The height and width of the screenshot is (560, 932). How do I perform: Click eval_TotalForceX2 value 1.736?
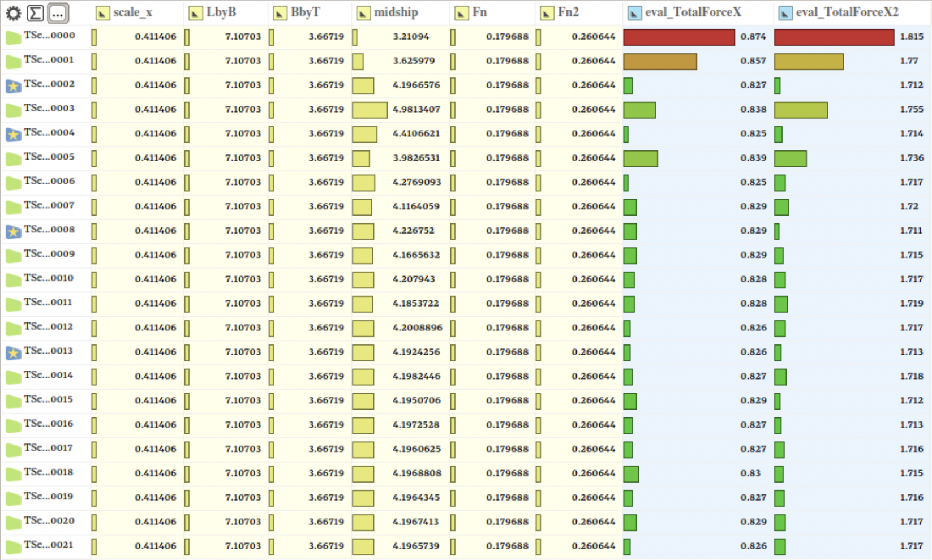pos(912,158)
